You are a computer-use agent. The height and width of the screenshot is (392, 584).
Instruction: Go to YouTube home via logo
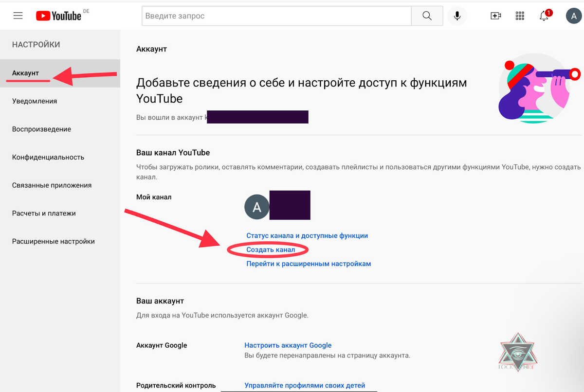(x=59, y=16)
